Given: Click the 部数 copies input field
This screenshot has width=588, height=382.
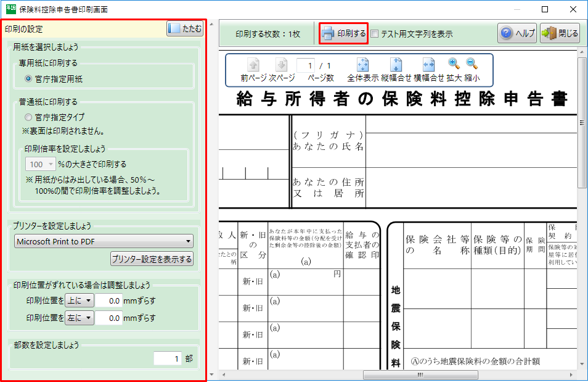Looking at the screenshot, I should click(168, 359).
